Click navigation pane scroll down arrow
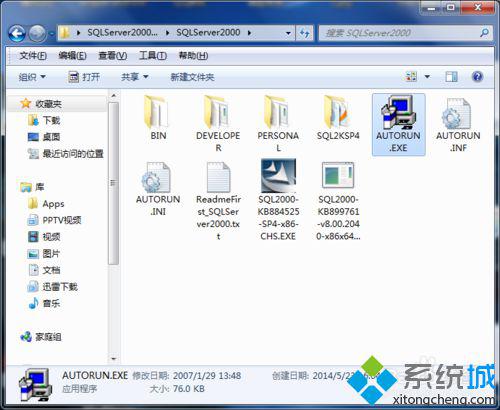Viewport: 500px width, 410px height. (x=114, y=359)
